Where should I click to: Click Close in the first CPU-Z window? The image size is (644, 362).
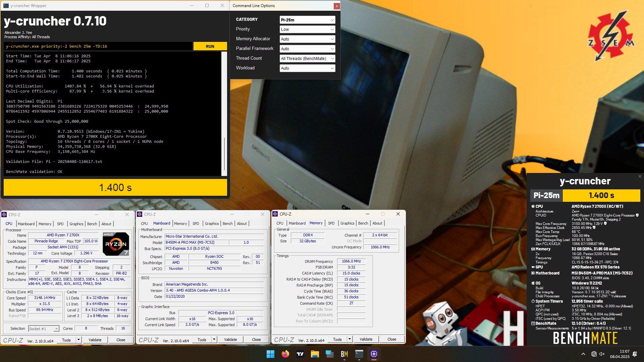coord(121,340)
